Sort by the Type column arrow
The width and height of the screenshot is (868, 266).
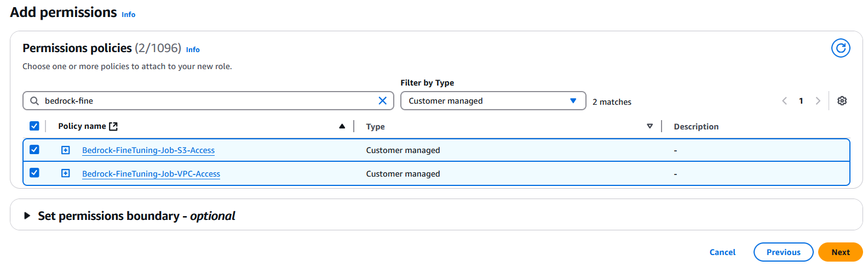tap(649, 126)
